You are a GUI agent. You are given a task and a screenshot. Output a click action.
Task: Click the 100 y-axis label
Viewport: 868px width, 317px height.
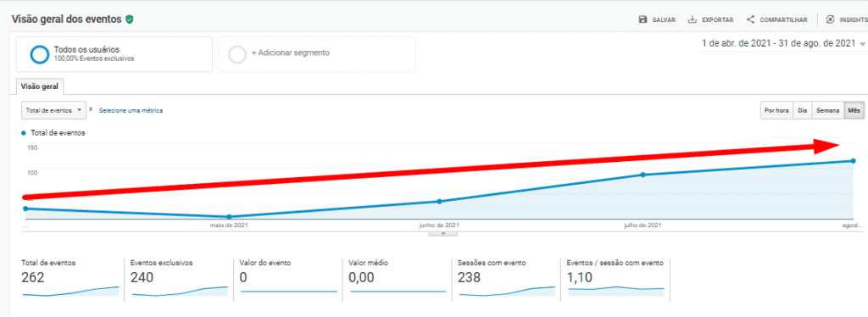coord(31,173)
